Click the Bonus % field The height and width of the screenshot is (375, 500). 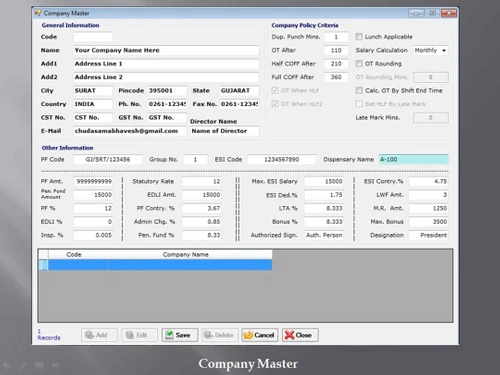tap(324, 222)
